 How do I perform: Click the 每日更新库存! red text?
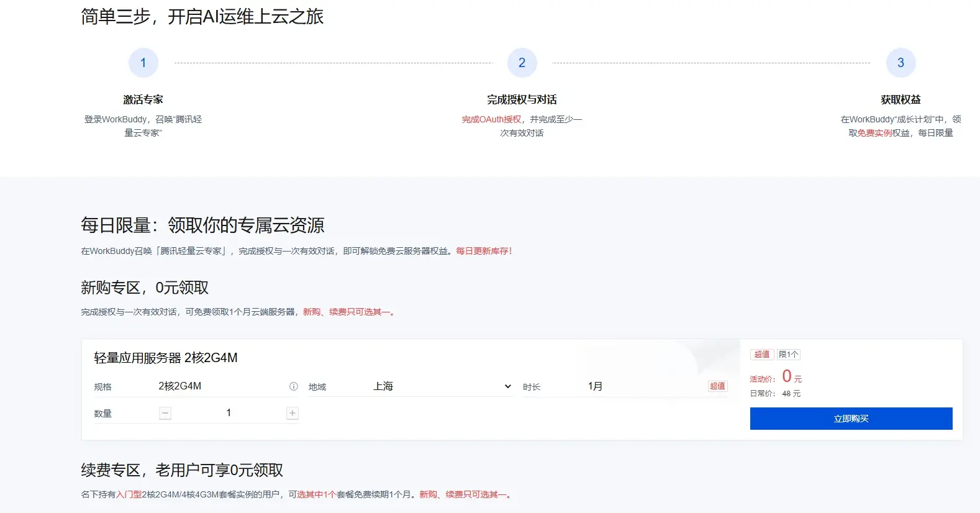(x=484, y=251)
